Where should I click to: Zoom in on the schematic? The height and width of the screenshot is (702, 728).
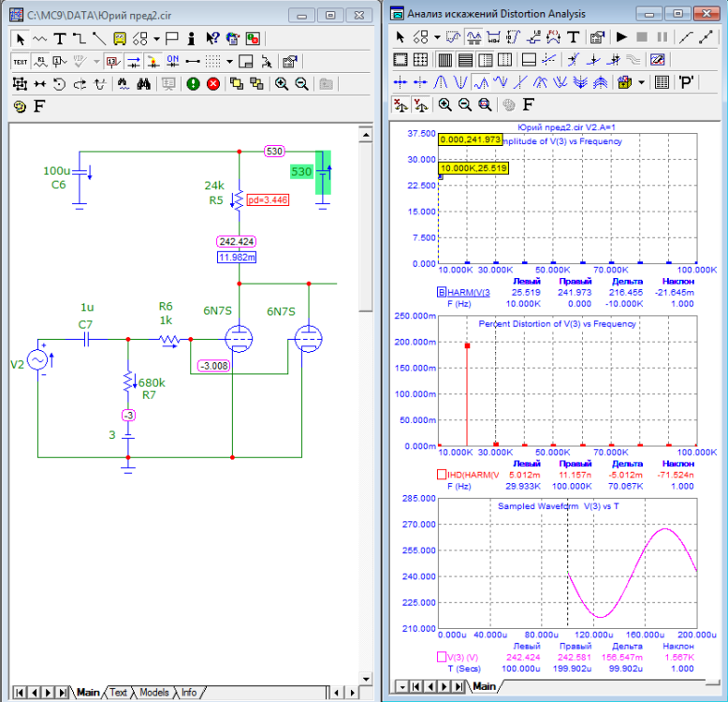pyautogui.click(x=282, y=83)
